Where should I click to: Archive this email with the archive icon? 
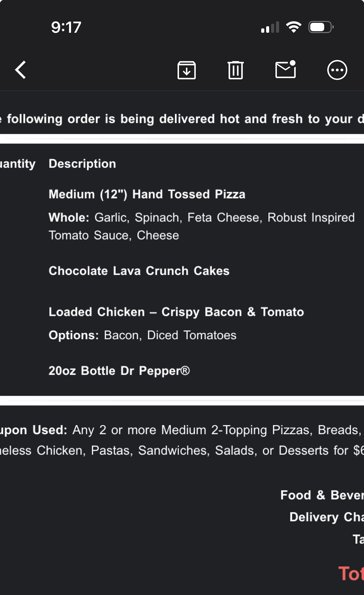(186, 70)
